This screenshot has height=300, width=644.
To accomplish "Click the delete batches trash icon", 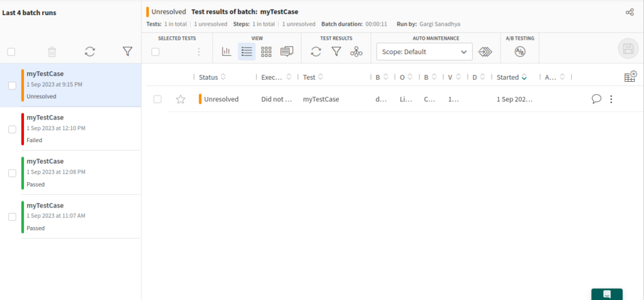I will [x=52, y=52].
